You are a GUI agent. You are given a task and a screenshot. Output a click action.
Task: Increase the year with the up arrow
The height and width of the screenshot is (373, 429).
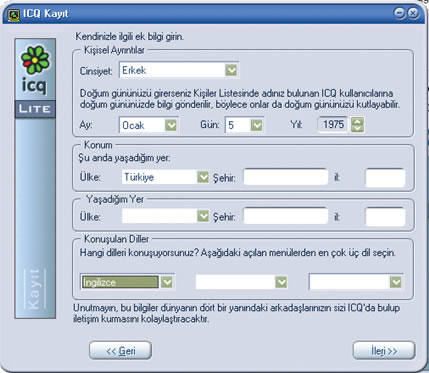pyautogui.click(x=357, y=121)
